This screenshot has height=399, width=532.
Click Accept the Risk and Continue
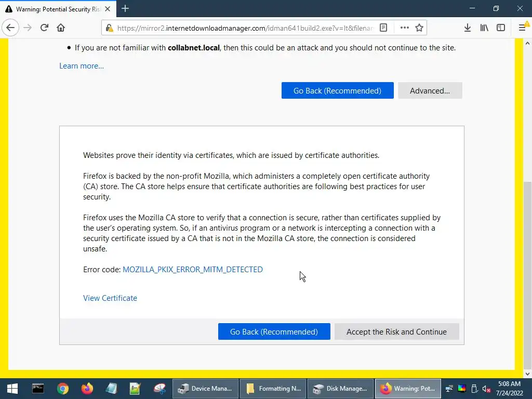coord(396,331)
